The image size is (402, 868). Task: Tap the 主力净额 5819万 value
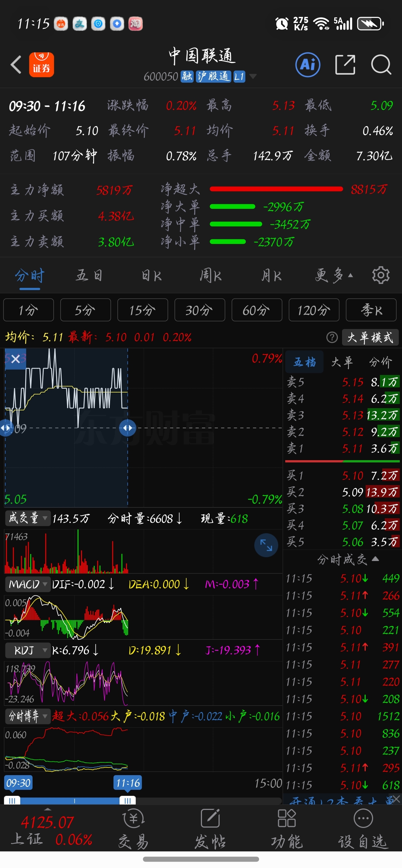coord(114,191)
